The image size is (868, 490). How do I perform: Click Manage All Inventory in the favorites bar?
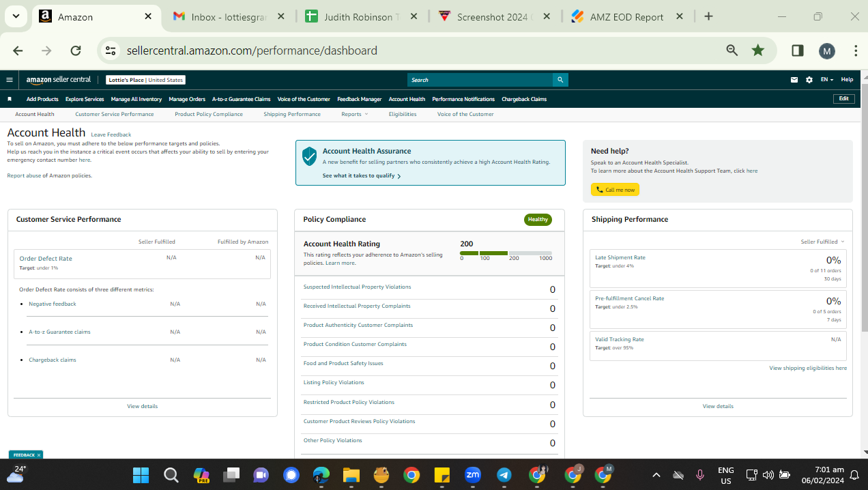pyautogui.click(x=136, y=99)
